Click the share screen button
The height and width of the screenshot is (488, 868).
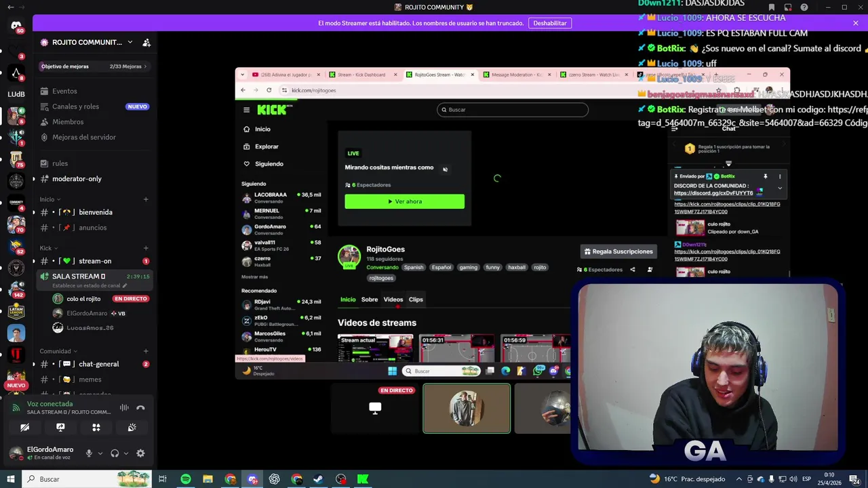pyautogui.click(x=60, y=428)
